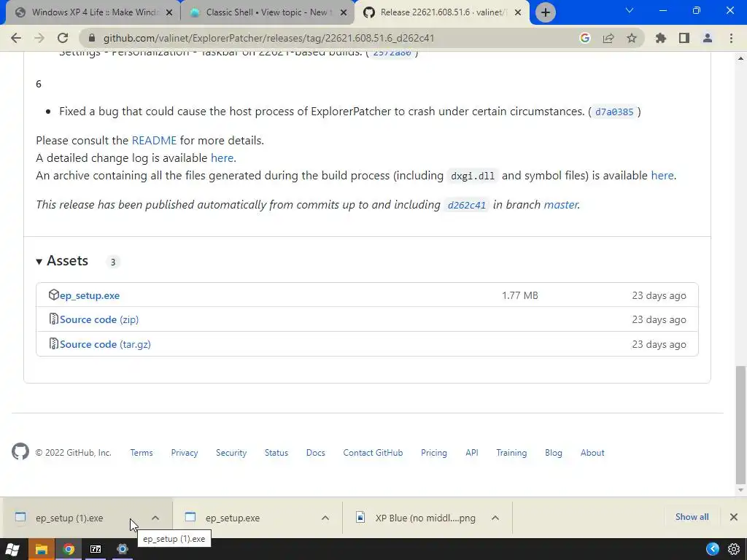Toggle the browser side panel
This screenshot has width=747, height=560.
click(684, 38)
